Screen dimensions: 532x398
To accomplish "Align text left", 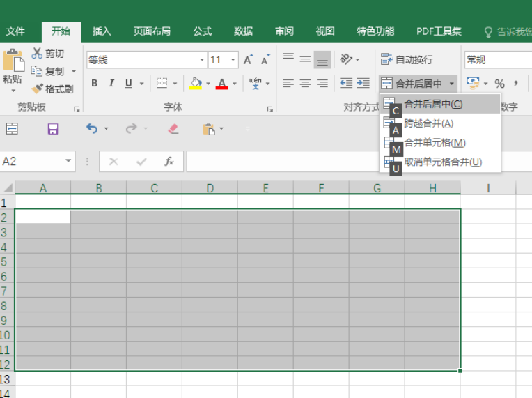I will coord(288,83).
